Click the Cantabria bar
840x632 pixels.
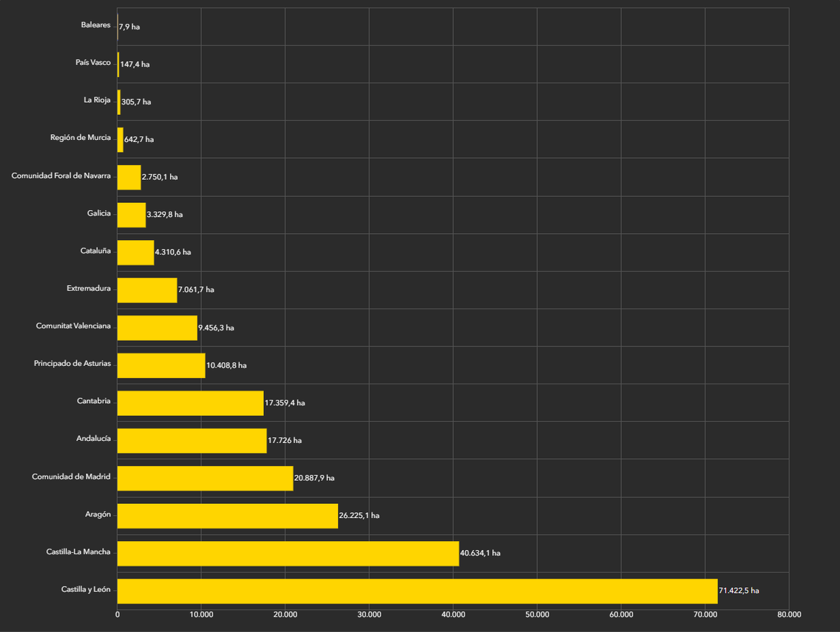190,403
